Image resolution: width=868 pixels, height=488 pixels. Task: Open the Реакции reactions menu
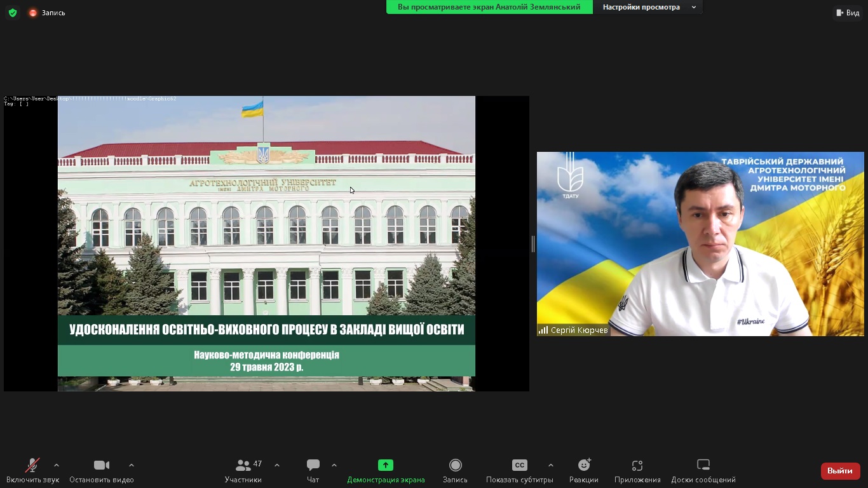(584, 471)
